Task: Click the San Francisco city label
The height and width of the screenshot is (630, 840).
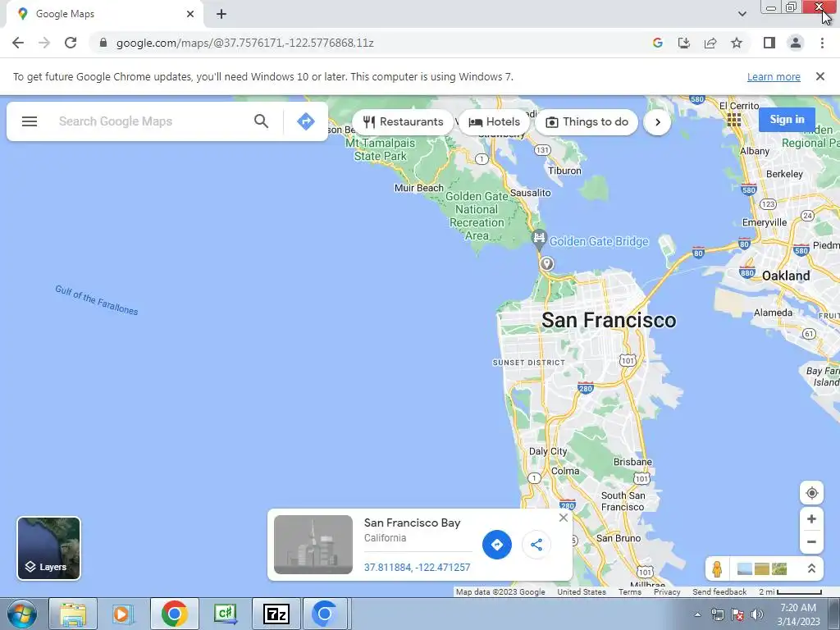Action: (x=609, y=321)
